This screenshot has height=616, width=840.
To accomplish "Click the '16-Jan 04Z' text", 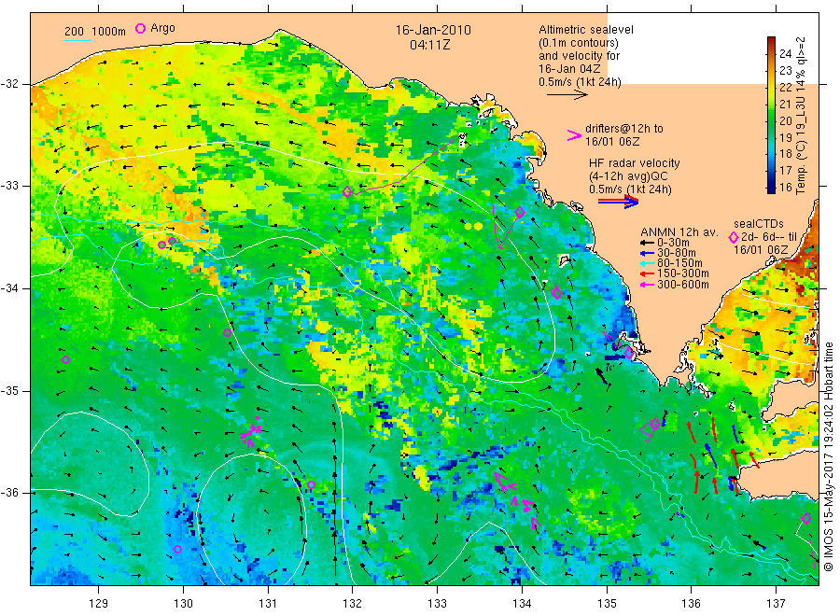I will (x=569, y=68).
